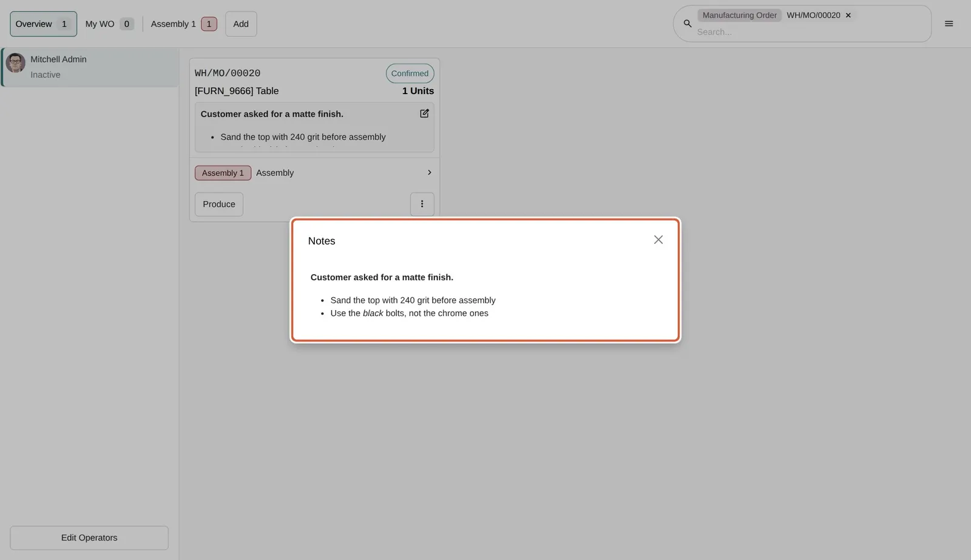Click the search magnifier icon
The image size is (971, 560).
688,24
